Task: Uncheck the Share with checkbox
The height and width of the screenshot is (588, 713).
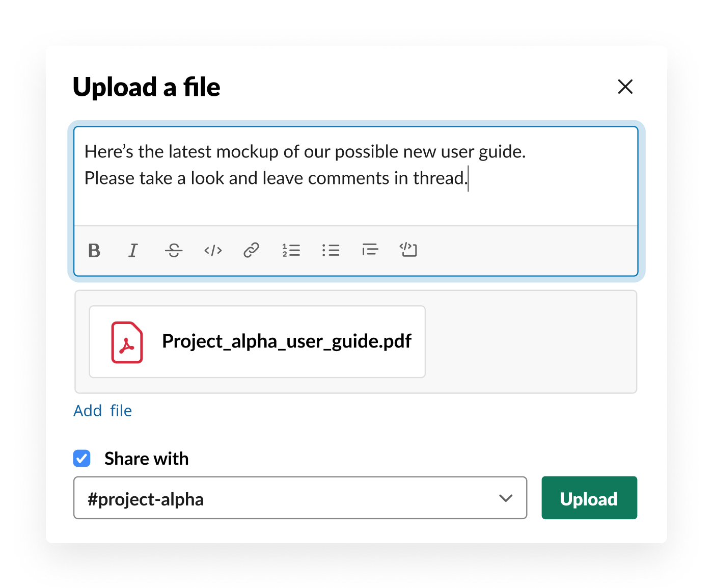Action: pos(82,459)
